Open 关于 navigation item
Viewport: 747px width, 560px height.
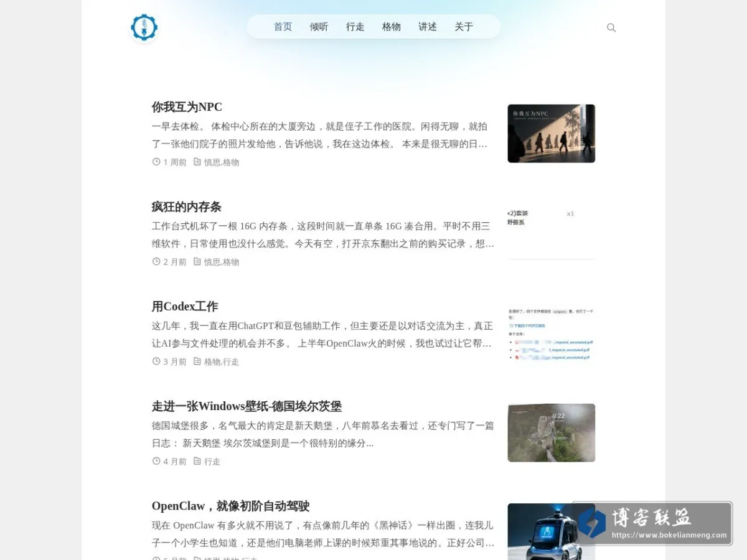(464, 27)
